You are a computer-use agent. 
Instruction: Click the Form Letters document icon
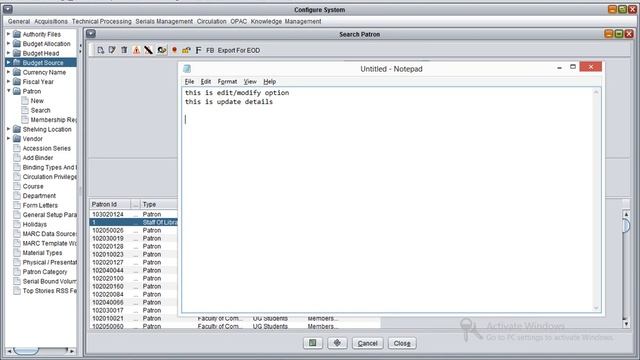tap(17, 205)
